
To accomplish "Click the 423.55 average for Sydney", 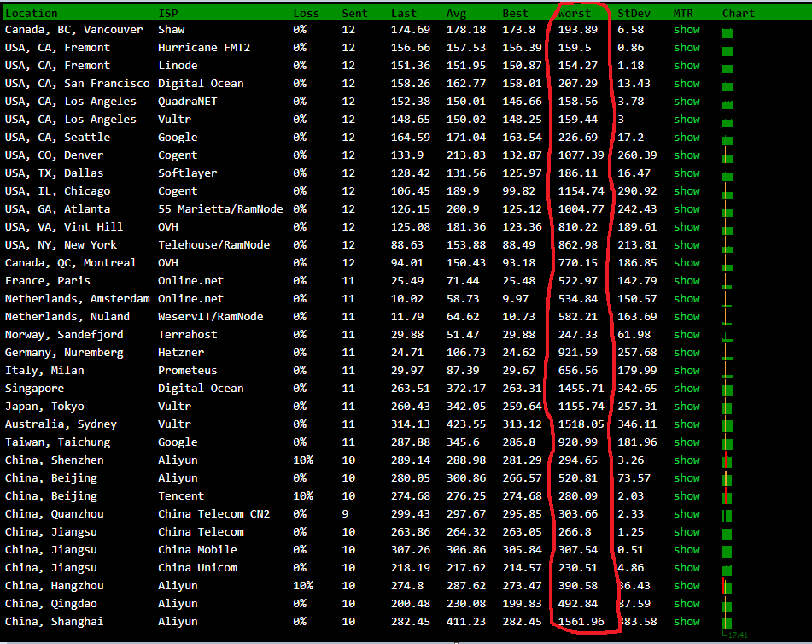I will pyautogui.click(x=466, y=424).
